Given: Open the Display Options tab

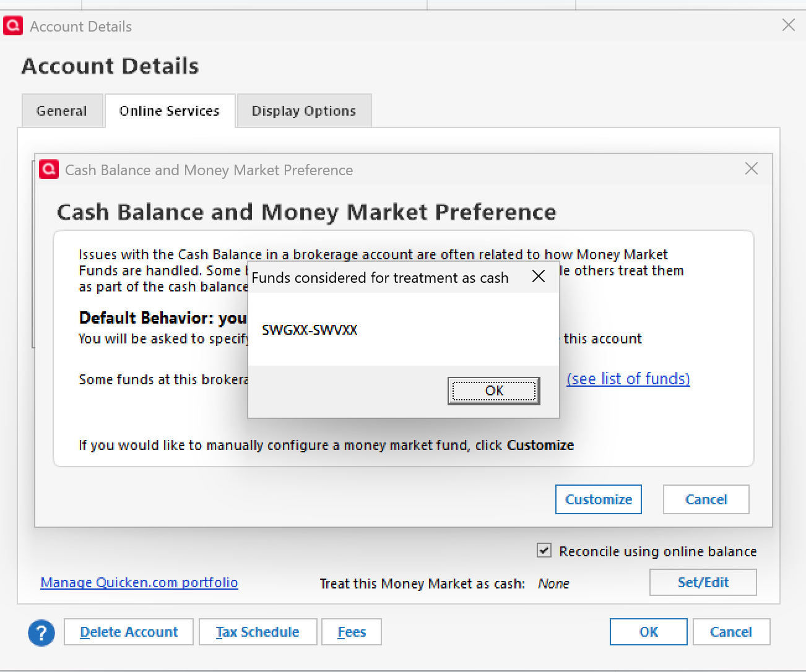Looking at the screenshot, I should pyautogui.click(x=304, y=111).
